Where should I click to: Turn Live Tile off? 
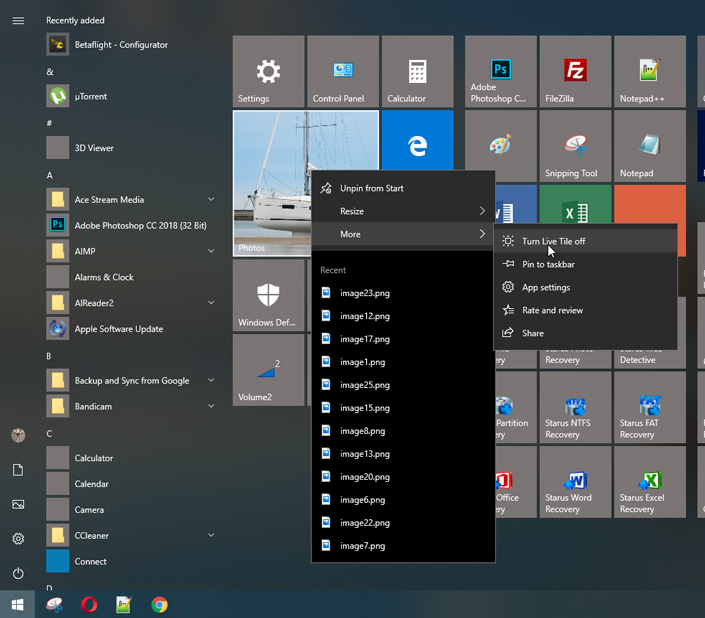pyautogui.click(x=585, y=241)
